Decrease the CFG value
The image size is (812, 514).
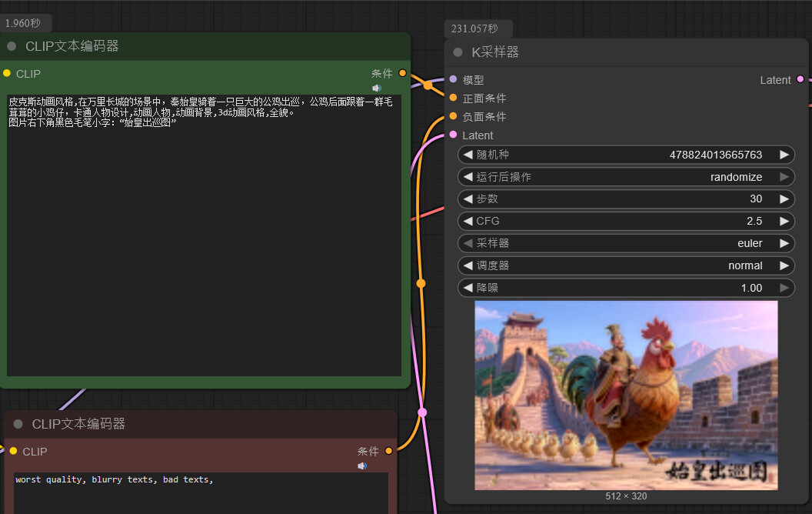[x=468, y=221]
